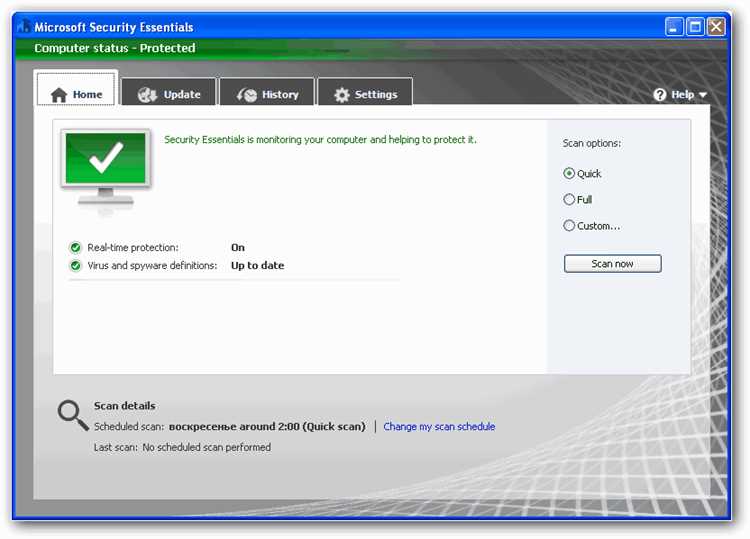This screenshot has width=750, height=539.
Task: Close the Security Essentials window
Action: tap(716, 27)
